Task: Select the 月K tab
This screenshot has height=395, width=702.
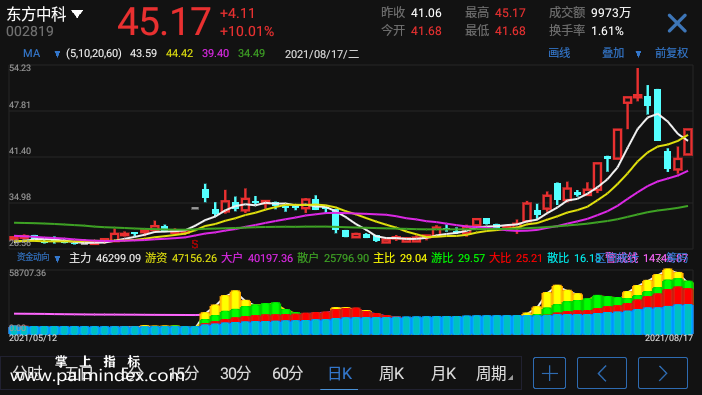Action: 443,374
